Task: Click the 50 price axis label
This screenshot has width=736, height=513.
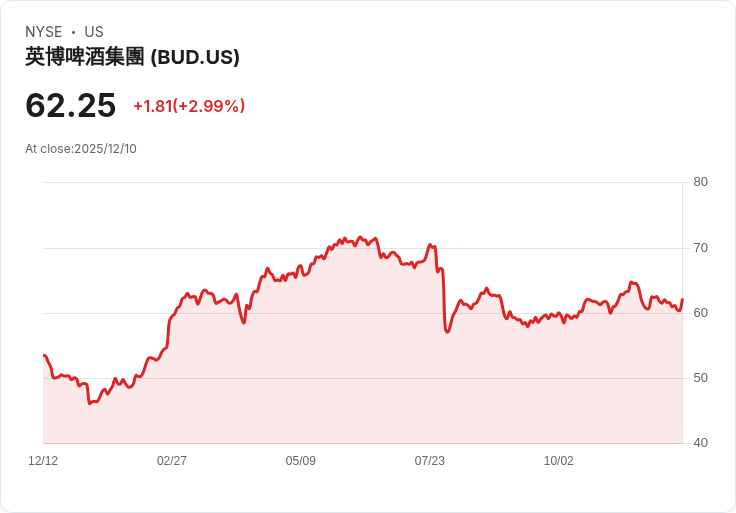Action: [x=701, y=378]
